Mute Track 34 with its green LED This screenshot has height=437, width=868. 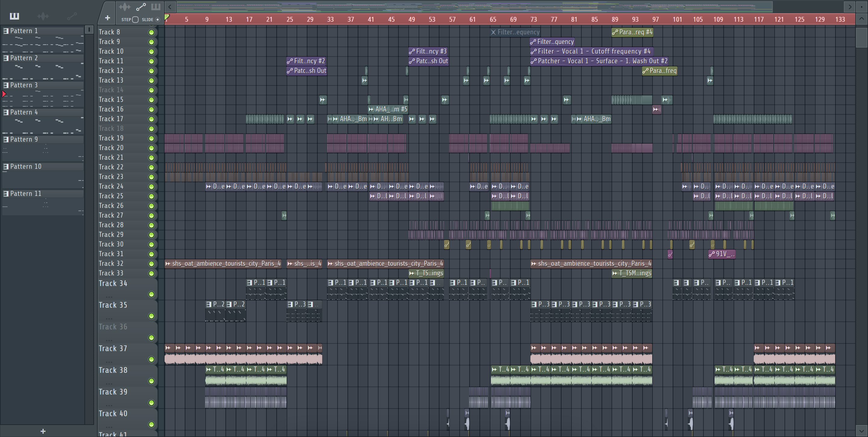point(151,294)
